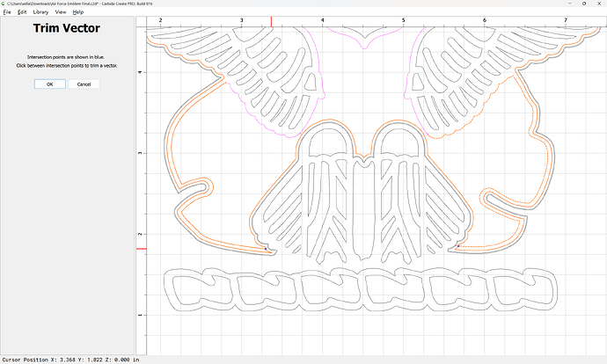The height and width of the screenshot is (364, 607).
Task: Click the blue intersection point at left wing tip
Action: tap(266, 249)
